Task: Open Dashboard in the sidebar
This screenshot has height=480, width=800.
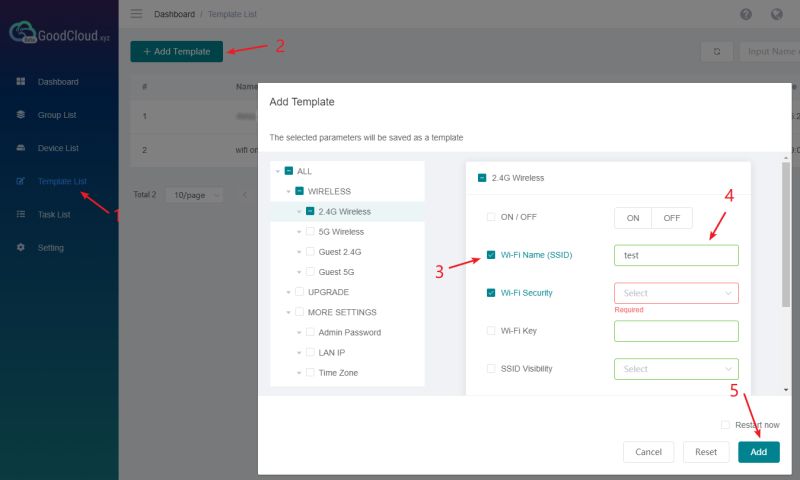Action: (58, 82)
